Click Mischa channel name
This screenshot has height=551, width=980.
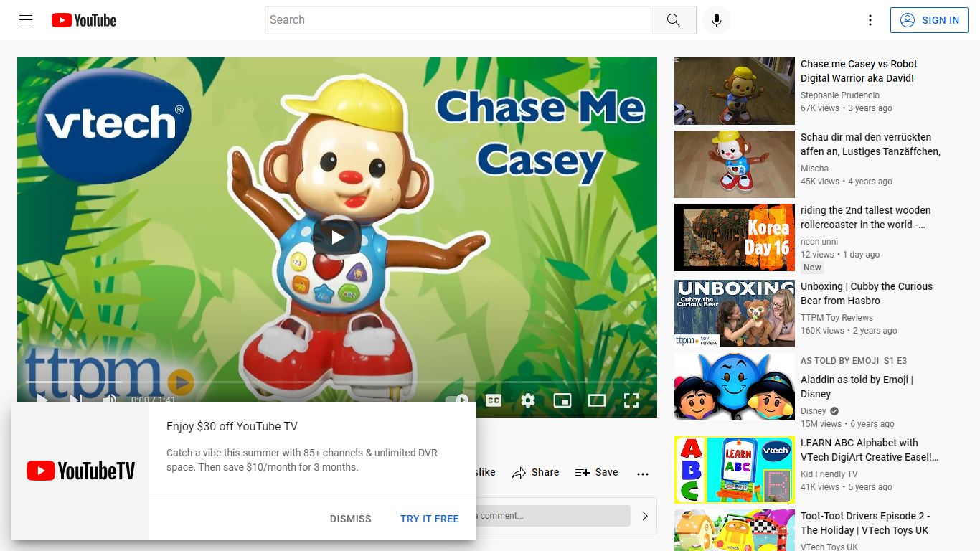[x=814, y=168]
